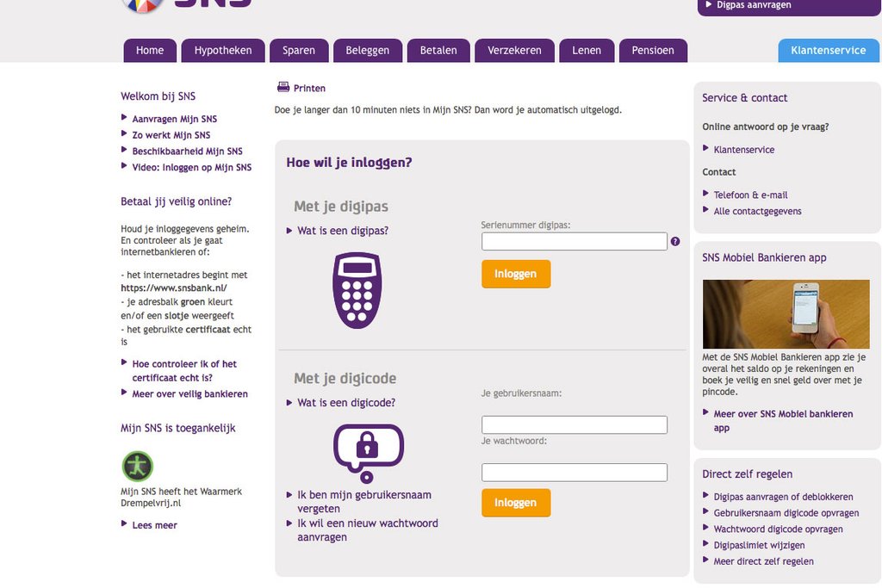Click the printer icon next to Printen
The image size is (882, 588).
[x=283, y=87]
